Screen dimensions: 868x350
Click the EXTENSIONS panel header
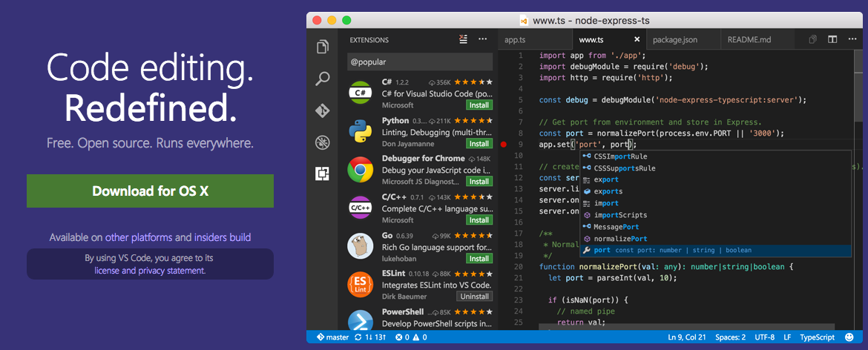[369, 40]
